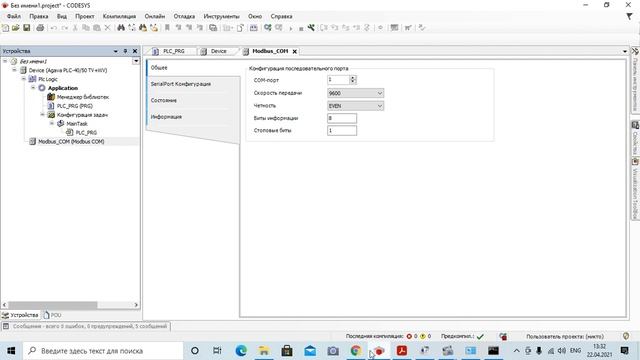
Task: Click the COM-порт stepper arrows
Action: [x=353, y=80]
